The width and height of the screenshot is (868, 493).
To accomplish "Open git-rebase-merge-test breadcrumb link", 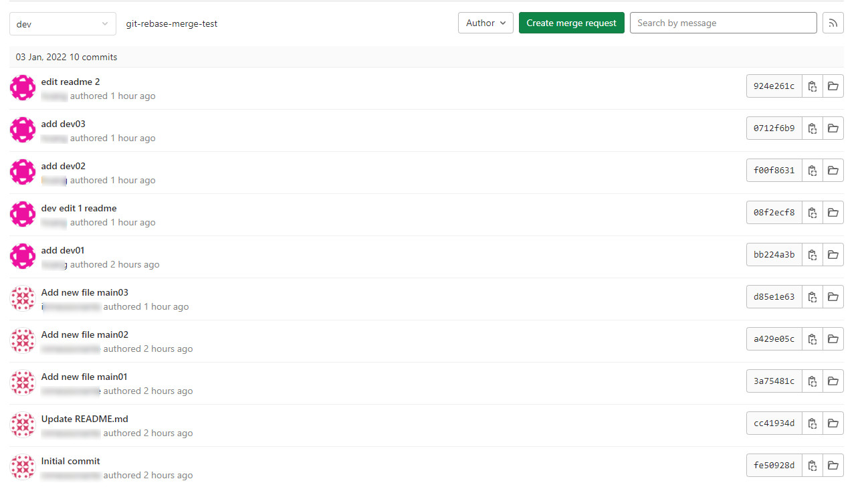I will click(x=172, y=23).
